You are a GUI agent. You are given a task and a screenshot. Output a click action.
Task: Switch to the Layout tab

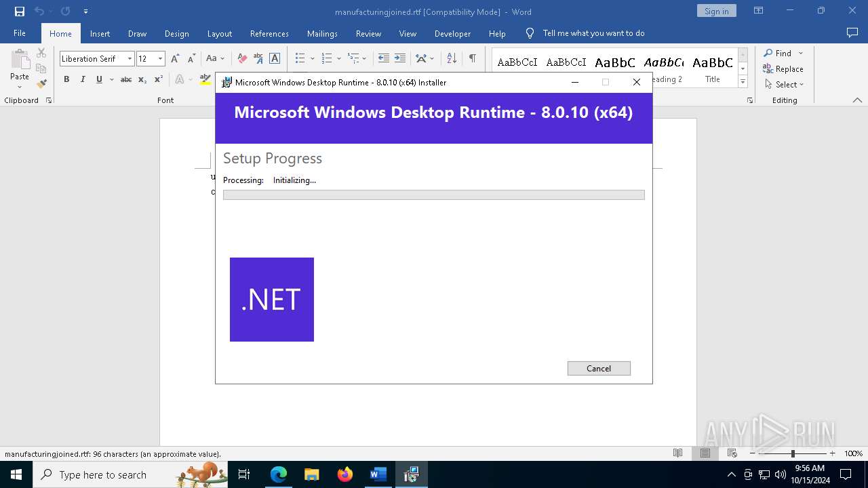[219, 33]
